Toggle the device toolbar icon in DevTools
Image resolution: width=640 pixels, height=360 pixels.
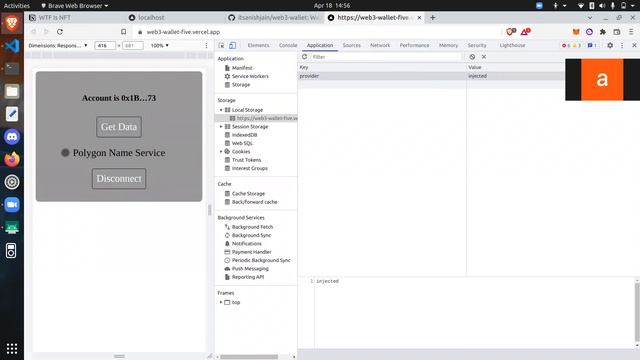pyautogui.click(x=232, y=45)
